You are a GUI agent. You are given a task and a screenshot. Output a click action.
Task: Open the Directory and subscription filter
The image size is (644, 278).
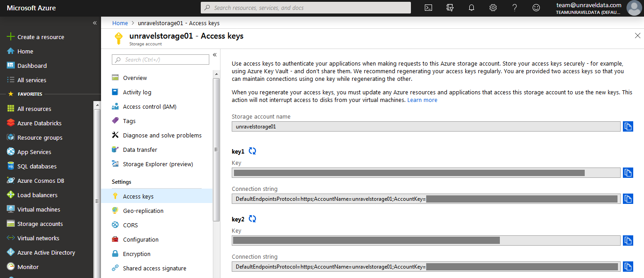click(450, 8)
